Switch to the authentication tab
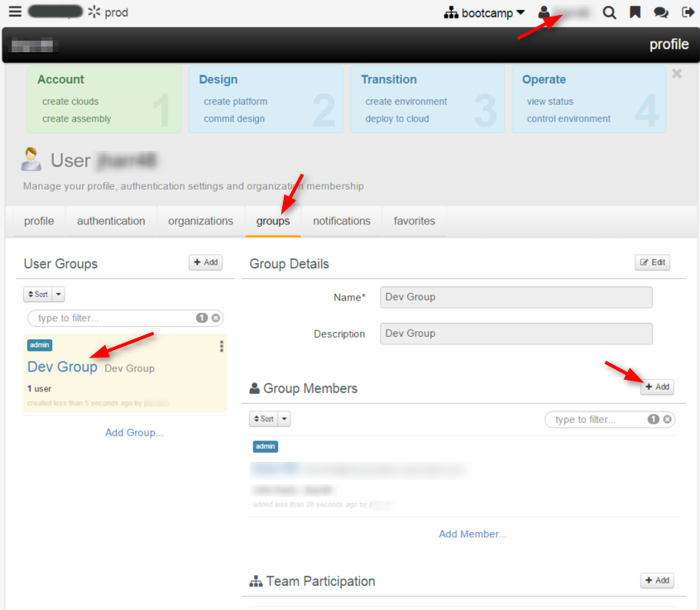This screenshot has width=700, height=610. pyautogui.click(x=111, y=221)
